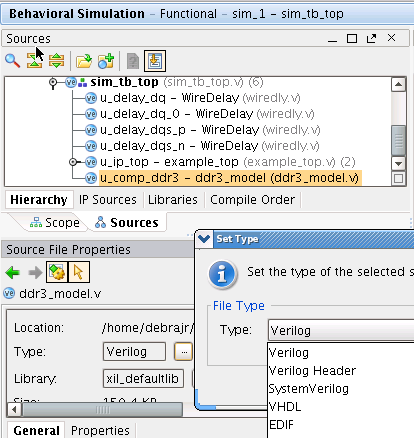Choose SystemVerilog from the type list
Screen dimensions: 414x438
309,389
